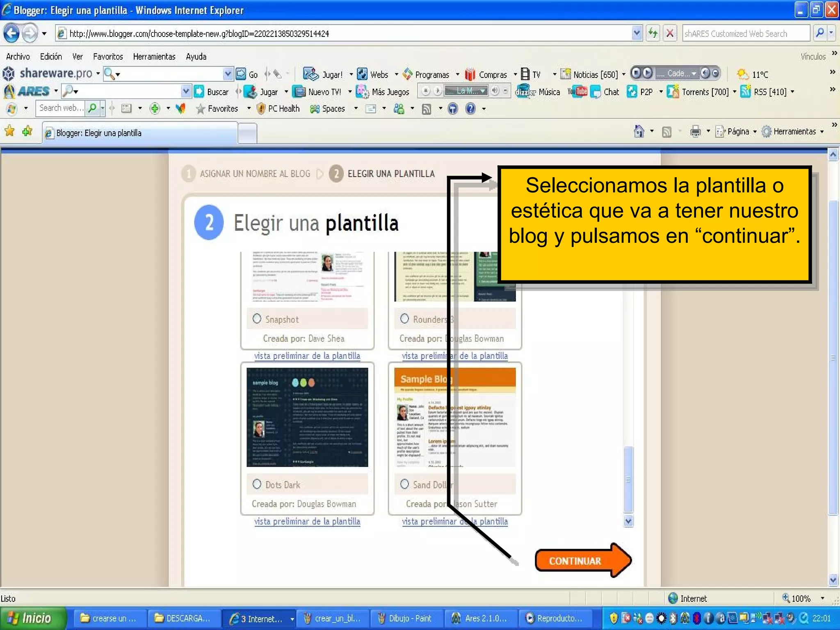Click the PC Health toolbar button

[x=278, y=109]
